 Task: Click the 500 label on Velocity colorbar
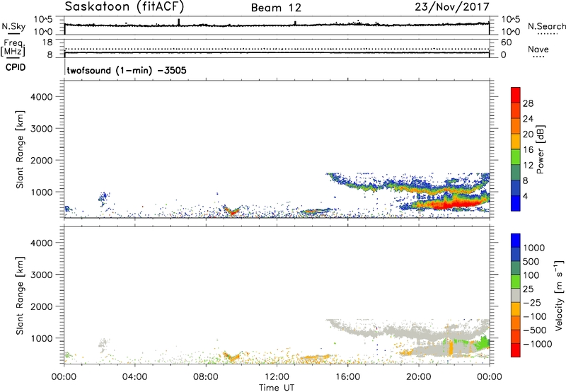(x=531, y=262)
